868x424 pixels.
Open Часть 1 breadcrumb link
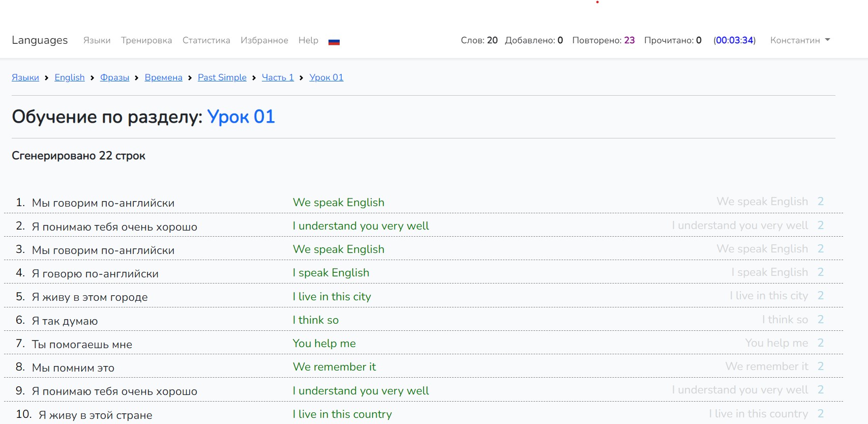[278, 77]
